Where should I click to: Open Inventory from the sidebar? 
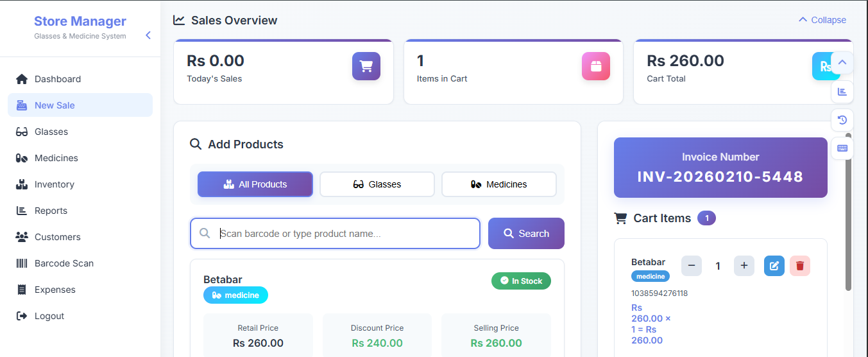pyautogui.click(x=55, y=184)
